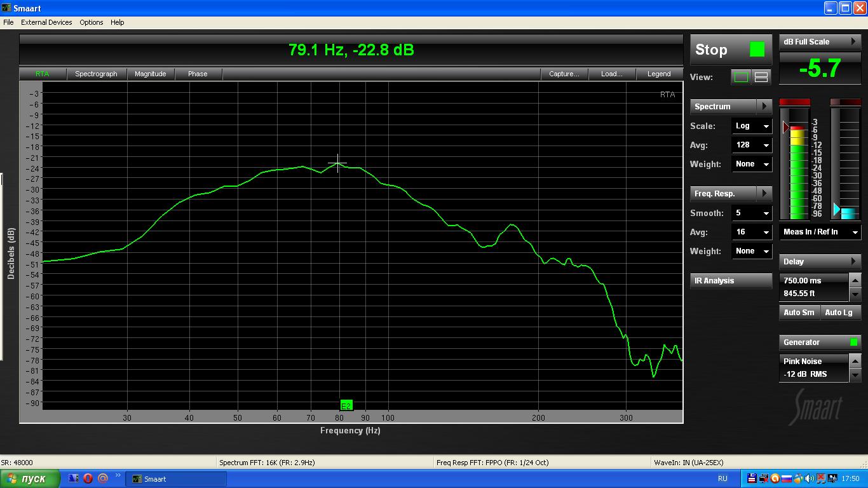
Task: Expand the dB Full Scale arrow
Action: point(853,41)
